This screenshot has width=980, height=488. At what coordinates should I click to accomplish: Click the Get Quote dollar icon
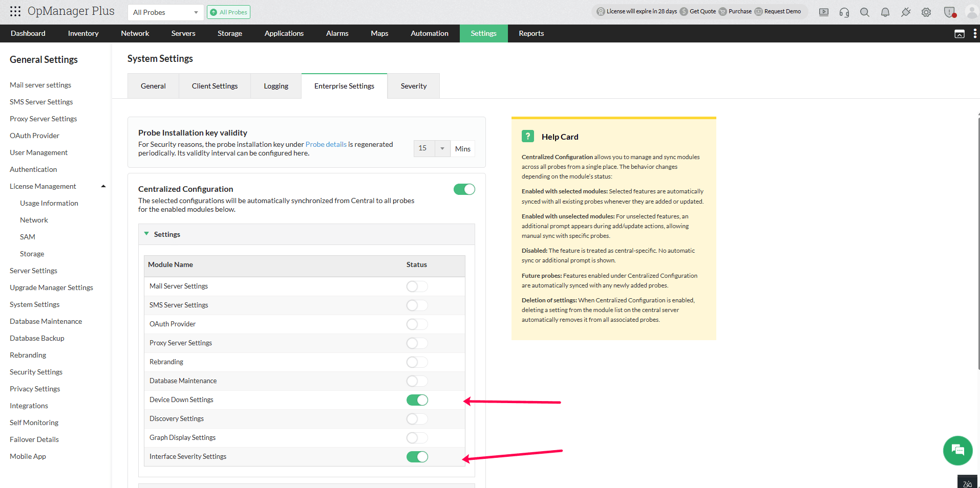(x=684, y=12)
